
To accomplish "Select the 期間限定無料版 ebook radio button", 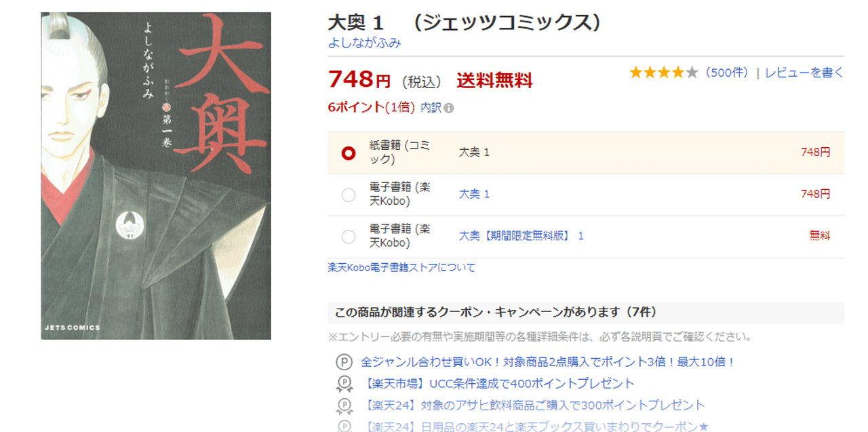I will (x=349, y=237).
